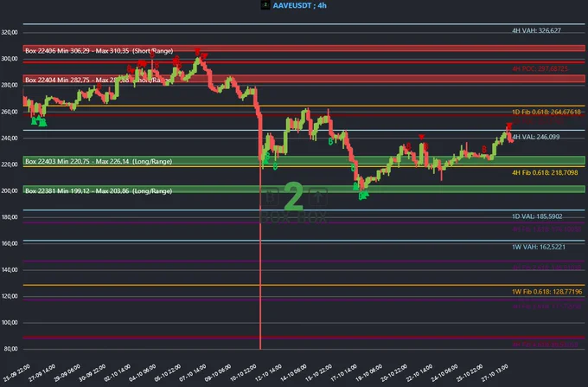Click the 10-10 22:00 time axis label
The image size is (588, 387).
click(x=242, y=373)
